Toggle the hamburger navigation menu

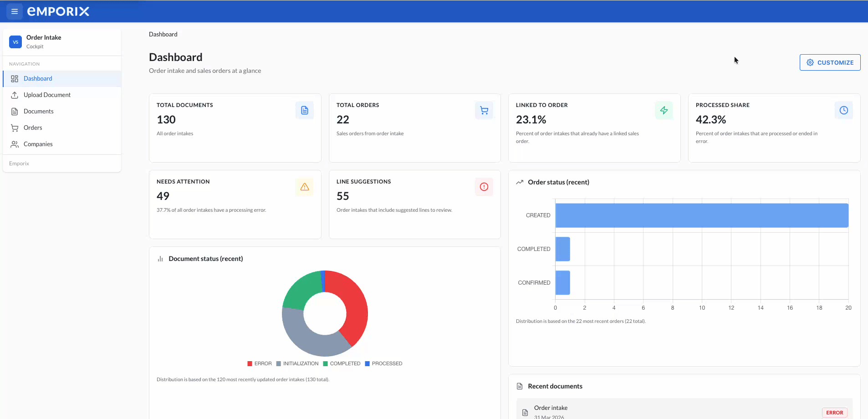coord(15,11)
